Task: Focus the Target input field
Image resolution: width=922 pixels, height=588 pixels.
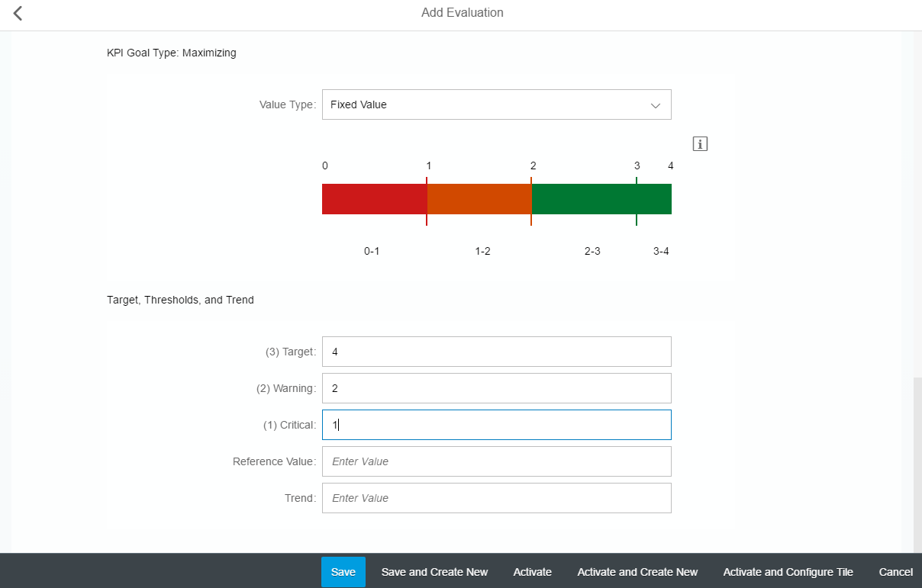Action: [496, 352]
